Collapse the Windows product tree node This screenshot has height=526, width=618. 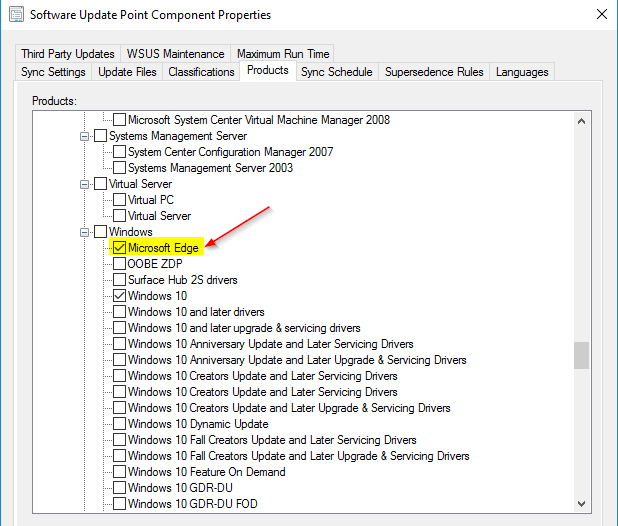84,232
